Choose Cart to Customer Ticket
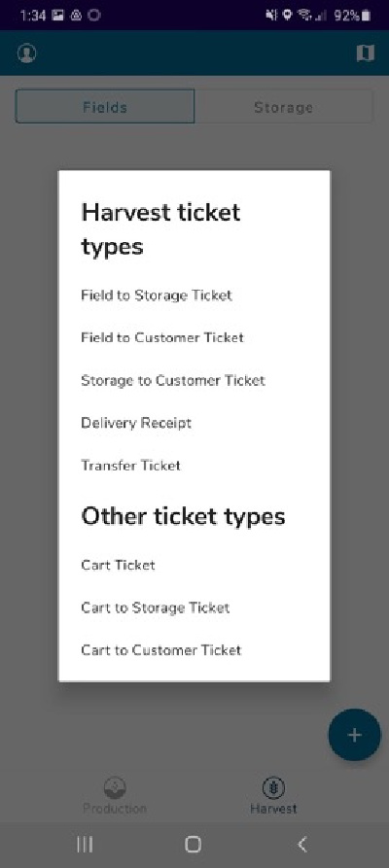Viewport: 389px width, 868px height. pyautogui.click(x=161, y=650)
